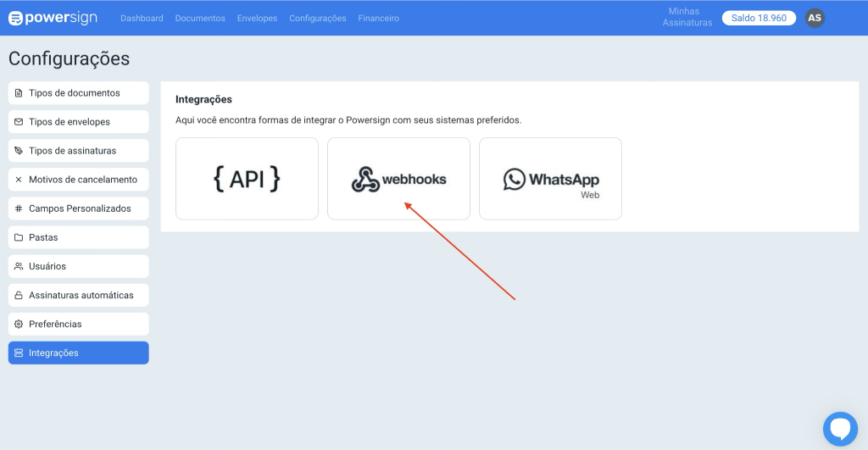Open the chat support bubble
The image size is (868, 450).
[840, 429]
